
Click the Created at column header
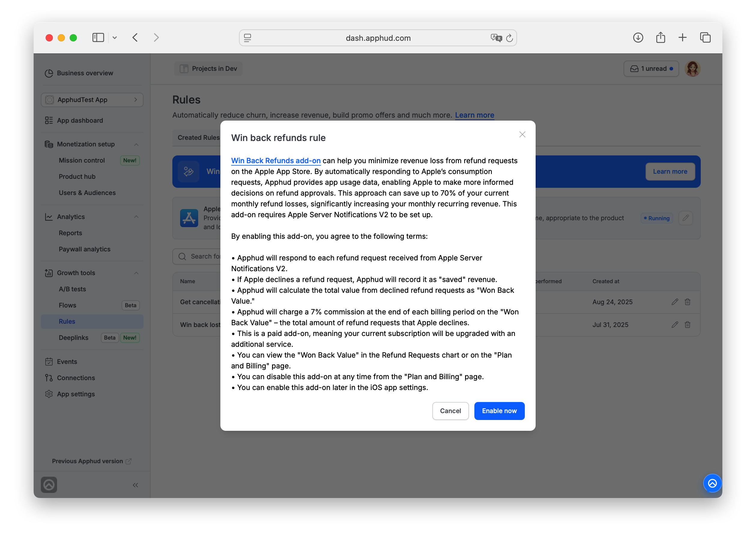click(x=606, y=281)
